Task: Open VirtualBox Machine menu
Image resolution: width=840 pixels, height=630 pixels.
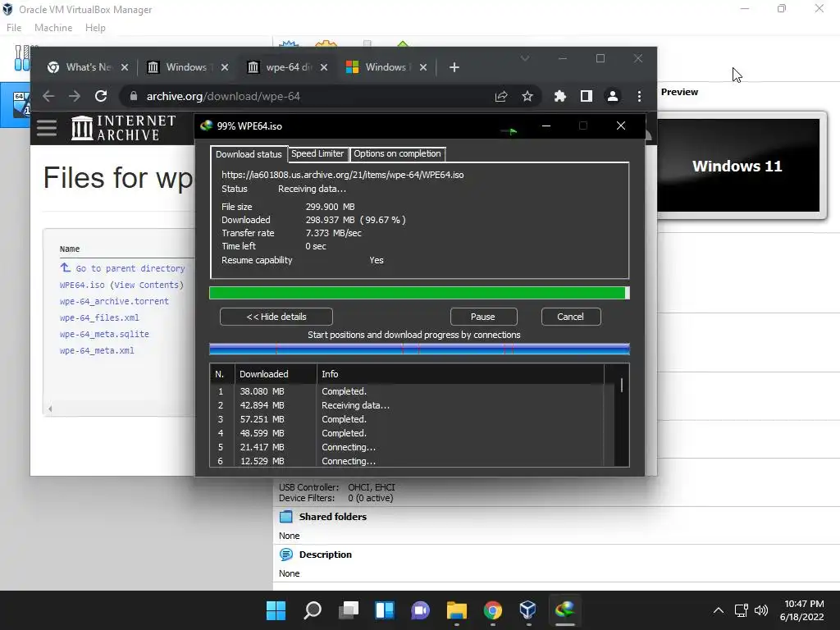Action: [x=53, y=28]
